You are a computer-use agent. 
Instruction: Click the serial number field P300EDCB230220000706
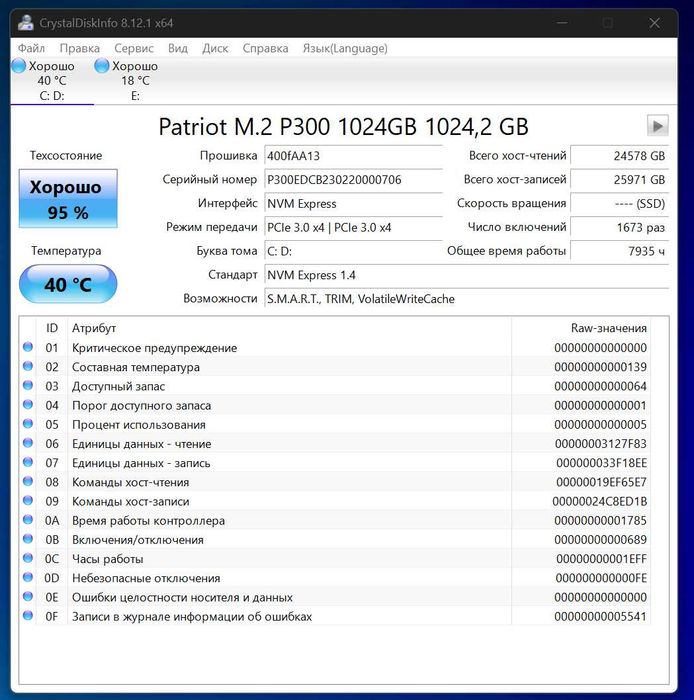[x=353, y=179]
